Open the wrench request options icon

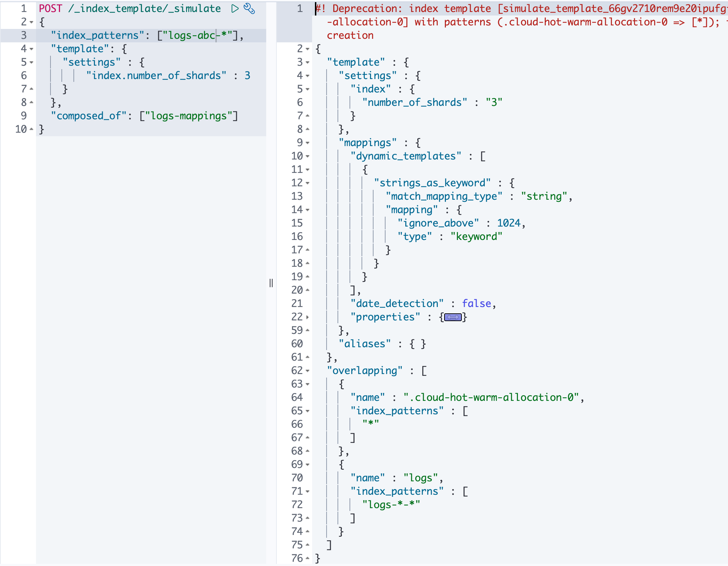point(249,8)
